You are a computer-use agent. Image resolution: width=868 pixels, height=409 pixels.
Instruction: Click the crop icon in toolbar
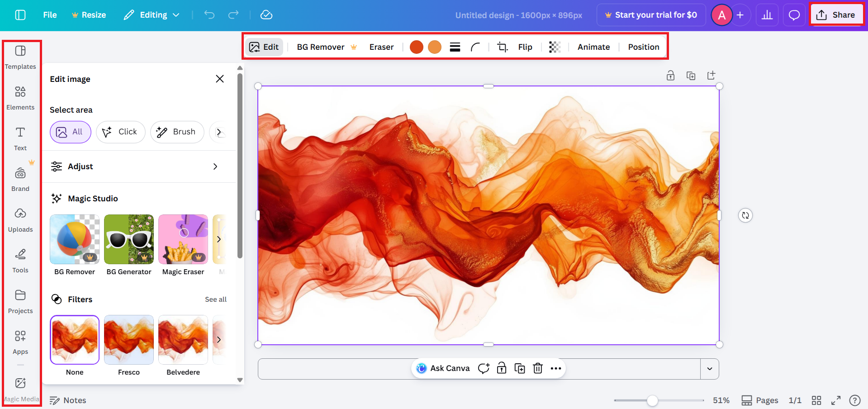tap(502, 47)
